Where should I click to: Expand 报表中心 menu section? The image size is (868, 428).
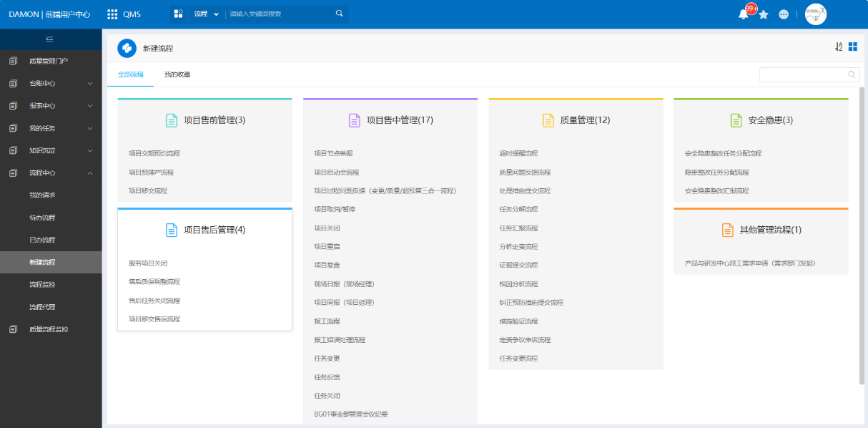(50, 106)
